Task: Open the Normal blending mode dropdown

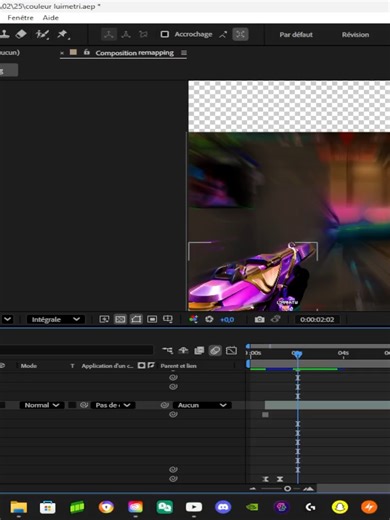Action: (x=42, y=405)
